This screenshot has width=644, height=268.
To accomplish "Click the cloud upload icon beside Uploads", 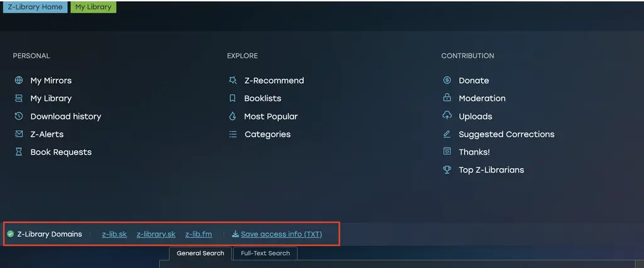I will [447, 116].
